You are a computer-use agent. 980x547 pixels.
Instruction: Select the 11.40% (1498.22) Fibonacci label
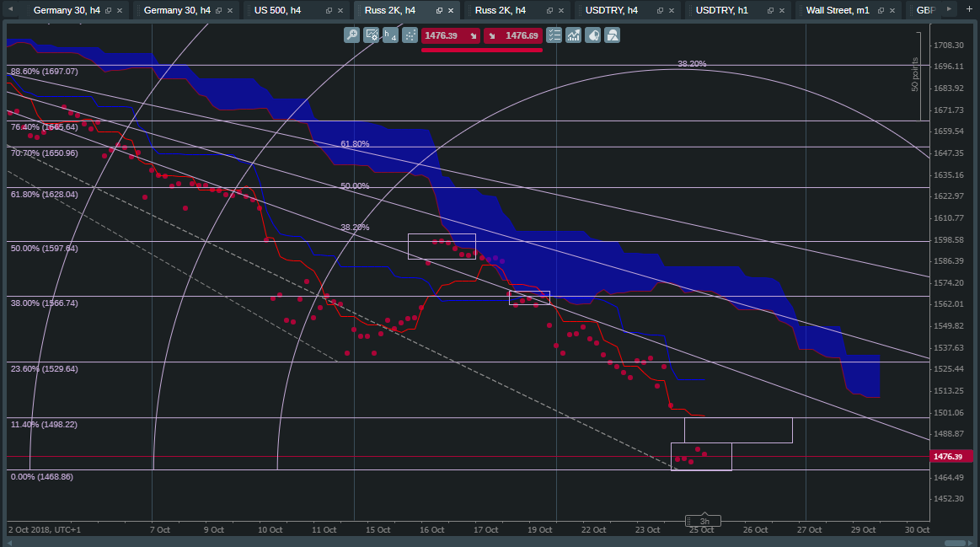tap(45, 425)
